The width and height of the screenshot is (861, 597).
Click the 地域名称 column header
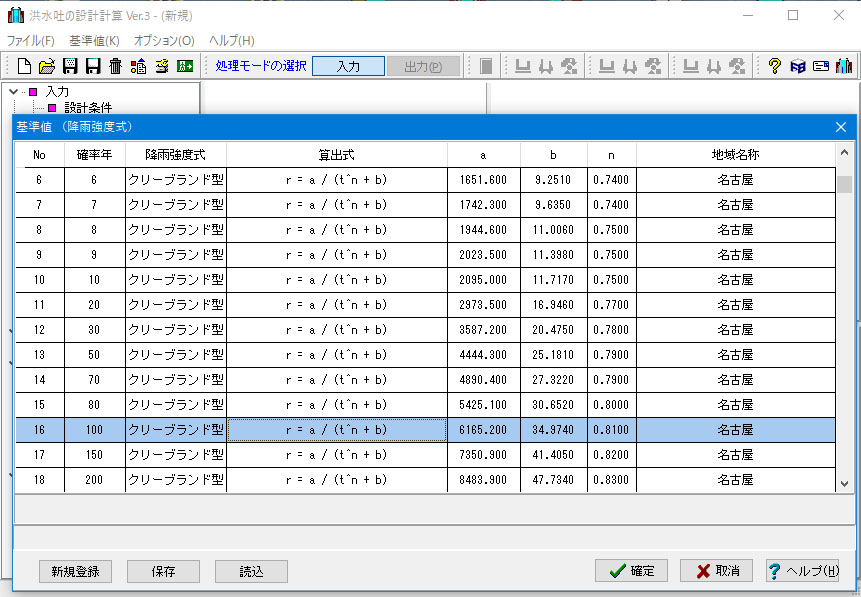(735, 155)
